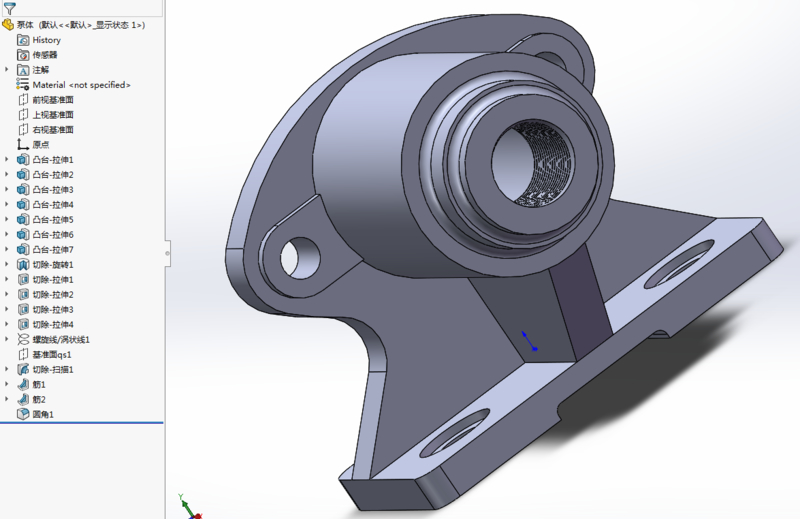The image size is (800, 519).
Task: Click the 凸台-拉伸5 feature label
Action: coord(53,220)
